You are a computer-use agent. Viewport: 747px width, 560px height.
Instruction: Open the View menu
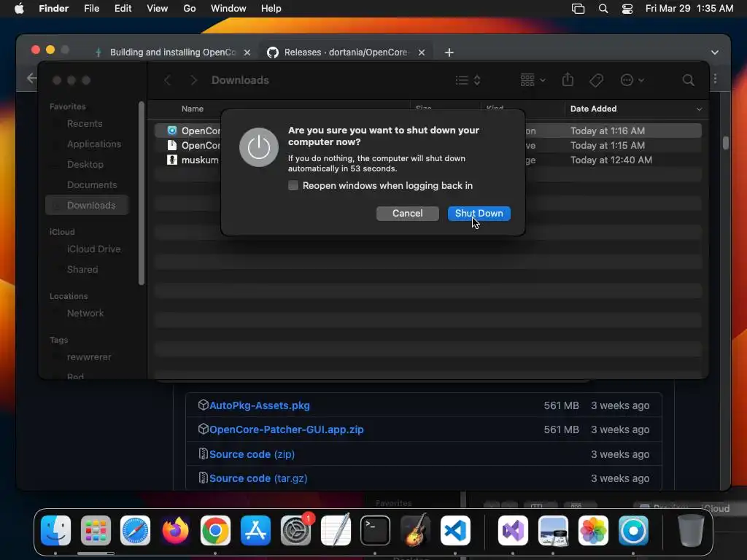pyautogui.click(x=158, y=9)
